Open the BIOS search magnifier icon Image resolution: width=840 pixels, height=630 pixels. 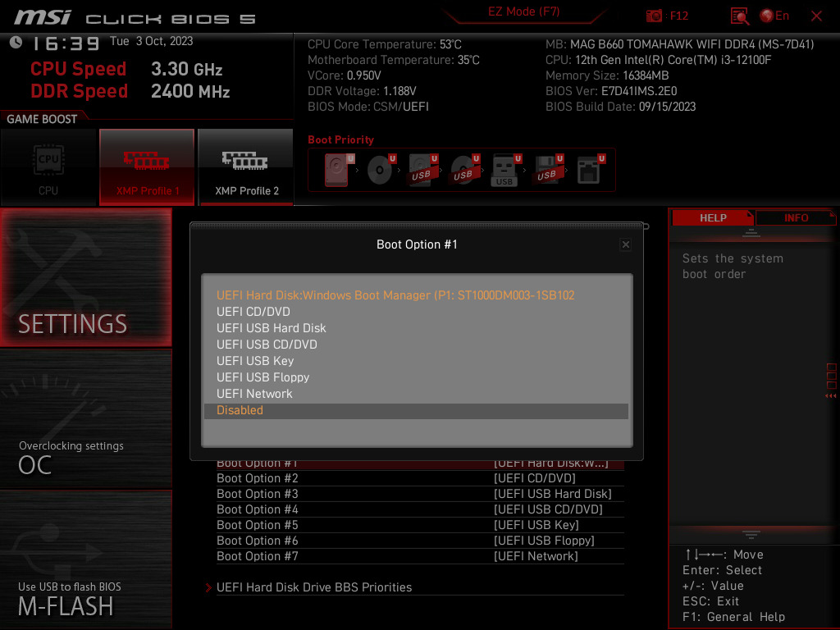[740, 16]
